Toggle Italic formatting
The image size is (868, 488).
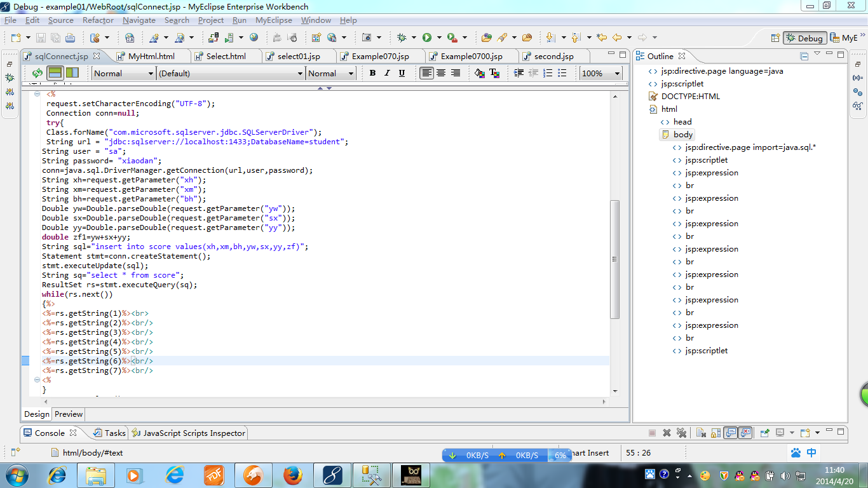tap(387, 73)
